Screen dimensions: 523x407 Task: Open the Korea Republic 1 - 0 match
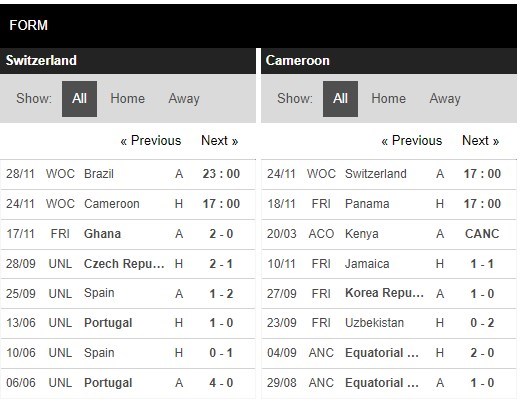coord(389,294)
